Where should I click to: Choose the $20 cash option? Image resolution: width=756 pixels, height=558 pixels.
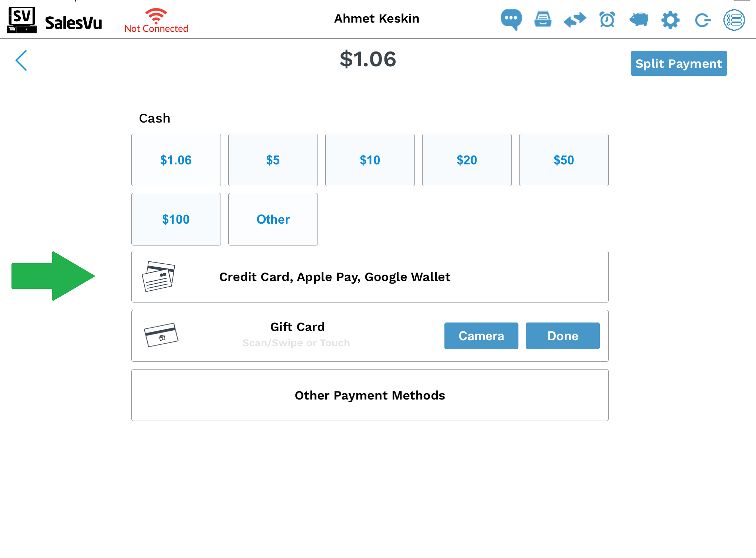click(x=467, y=160)
